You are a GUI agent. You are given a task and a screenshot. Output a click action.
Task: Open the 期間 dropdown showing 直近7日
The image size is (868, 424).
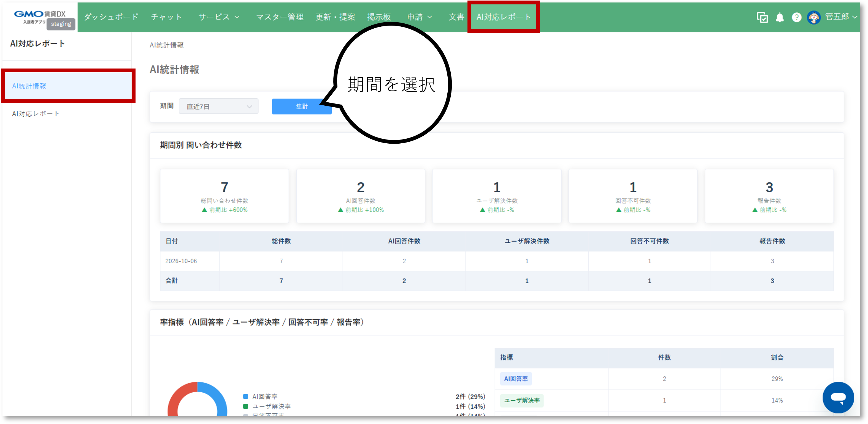[x=218, y=106]
